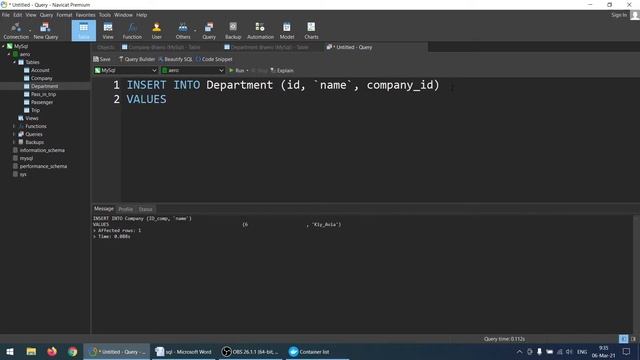Image resolution: width=640 pixels, height=360 pixels.
Task: Expand the Queries tree node
Action: click(x=14, y=134)
